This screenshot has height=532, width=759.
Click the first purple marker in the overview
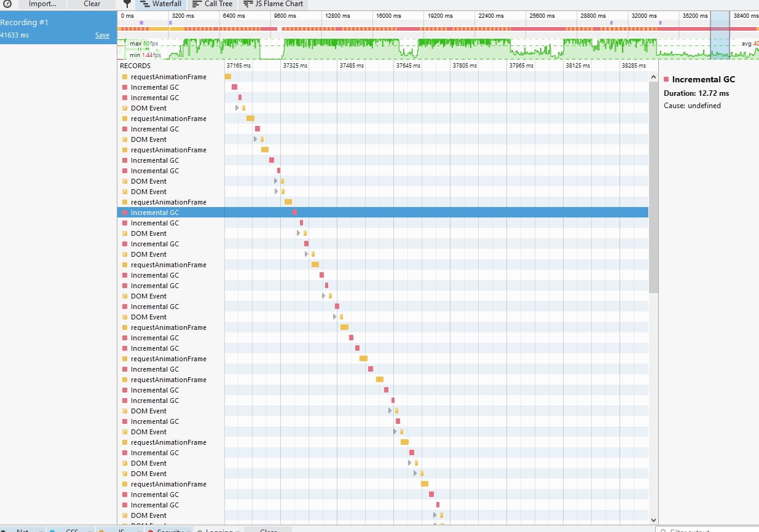(141, 23)
